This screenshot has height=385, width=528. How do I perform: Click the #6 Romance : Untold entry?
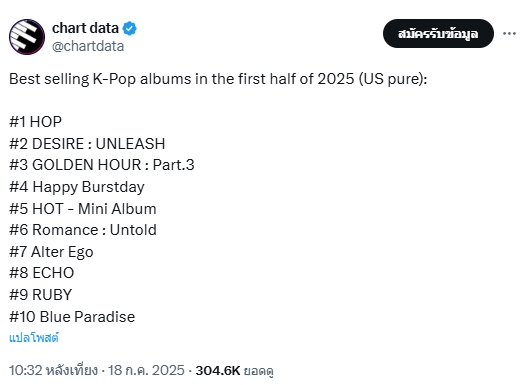click(83, 230)
